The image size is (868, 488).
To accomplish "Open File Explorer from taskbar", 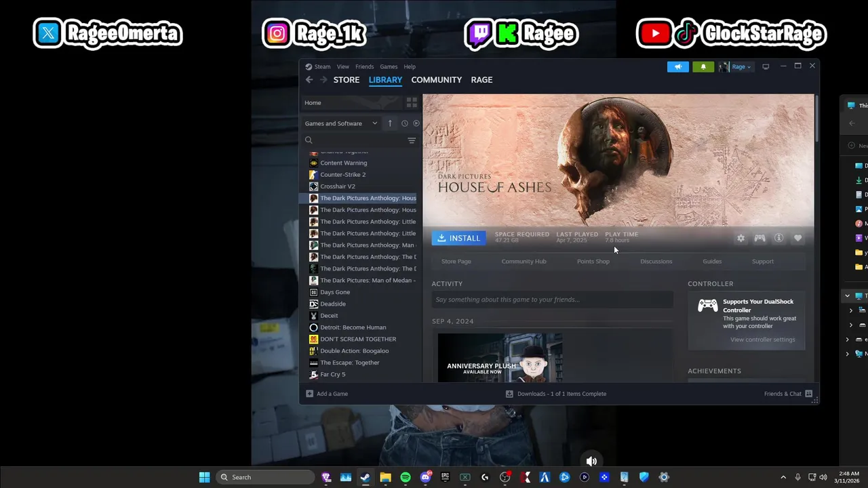I will 385,477.
